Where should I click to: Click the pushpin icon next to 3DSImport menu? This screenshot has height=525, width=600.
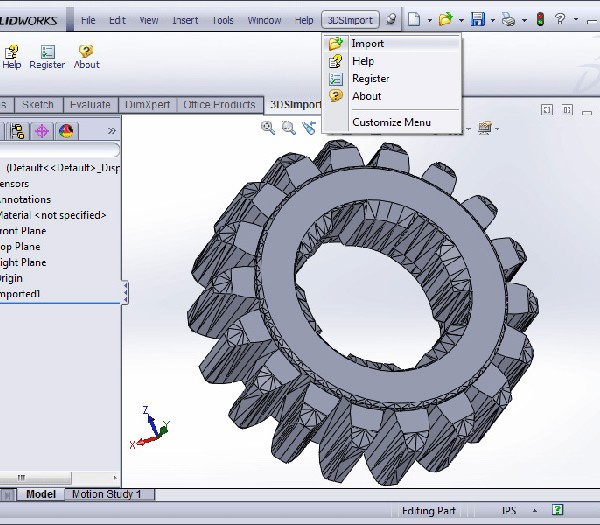(391, 19)
